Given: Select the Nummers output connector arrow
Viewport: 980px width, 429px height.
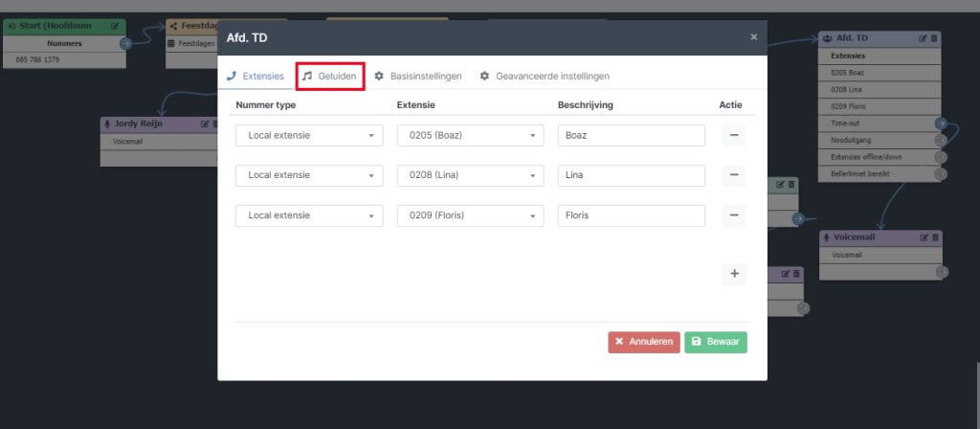Looking at the screenshot, I should (125, 44).
